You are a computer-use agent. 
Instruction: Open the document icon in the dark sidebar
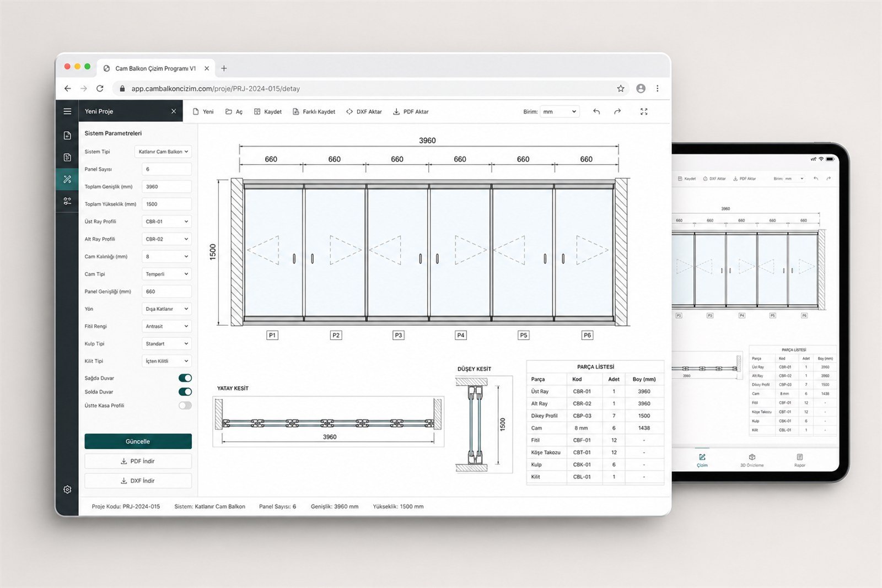(x=67, y=136)
